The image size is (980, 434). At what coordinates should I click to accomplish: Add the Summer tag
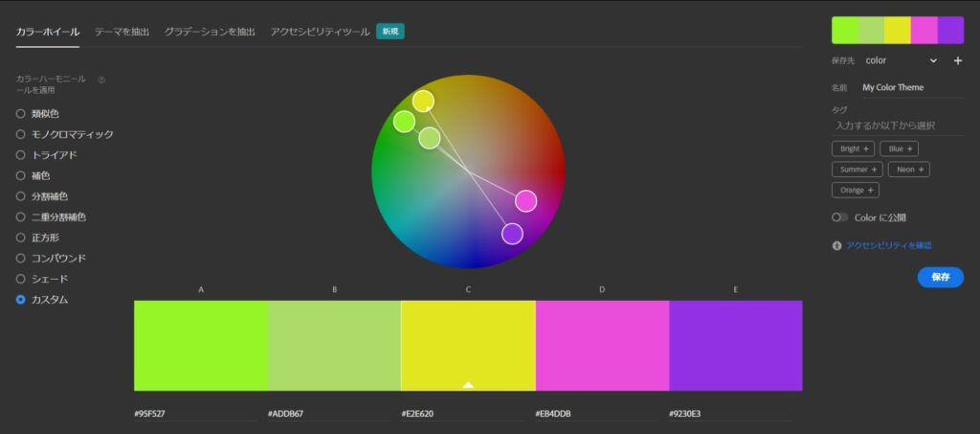tap(857, 170)
